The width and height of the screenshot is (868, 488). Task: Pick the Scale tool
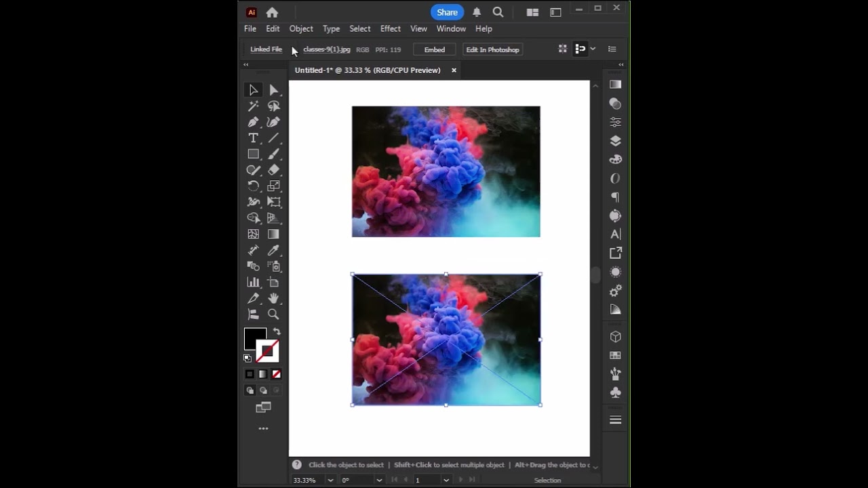click(273, 186)
